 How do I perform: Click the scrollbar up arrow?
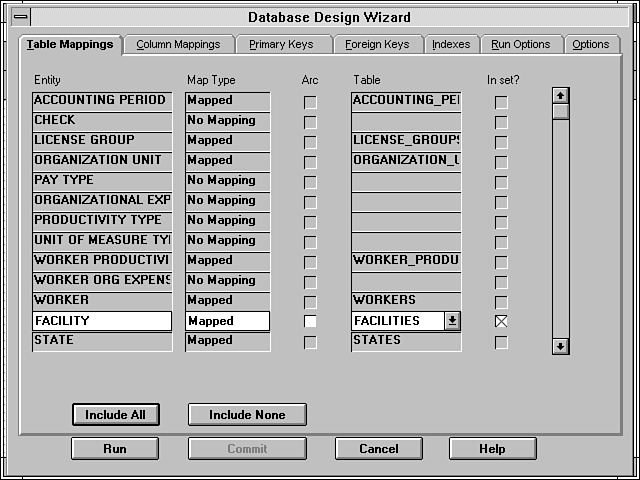561,95
